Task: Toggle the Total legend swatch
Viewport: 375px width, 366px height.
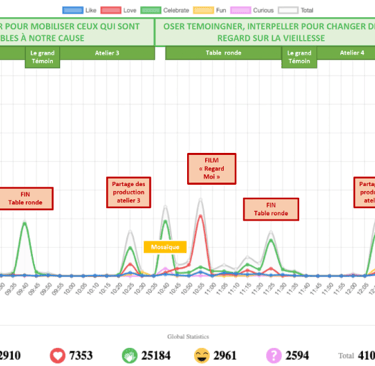Action: pyautogui.click(x=288, y=10)
